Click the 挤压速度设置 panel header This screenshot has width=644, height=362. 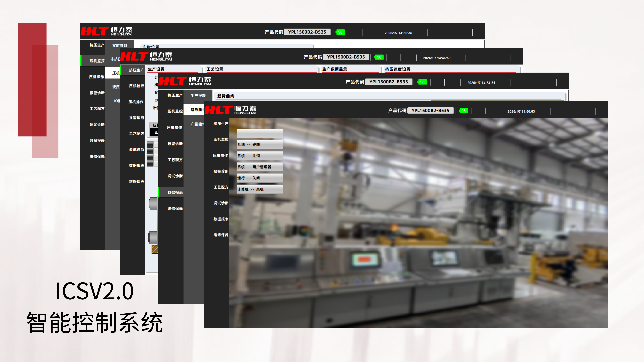[x=397, y=69]
